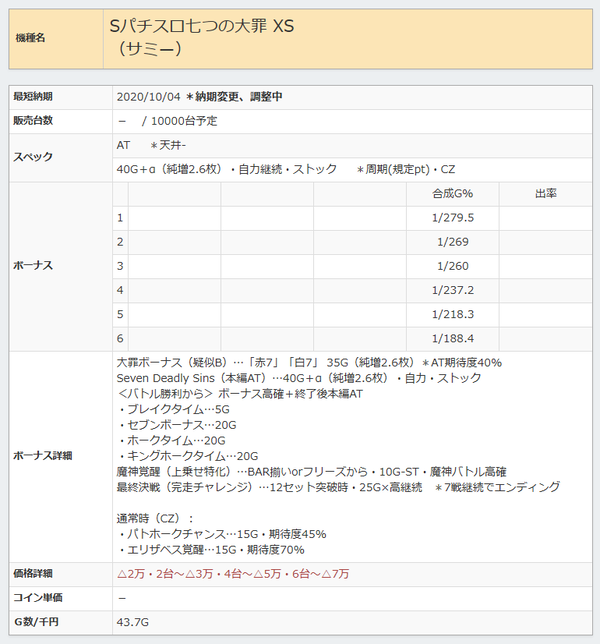Click the machine name 'Sパチスロ七つの大罪 XS'
600x644 pixels.
pyautogui.click(x=202, y=26)
